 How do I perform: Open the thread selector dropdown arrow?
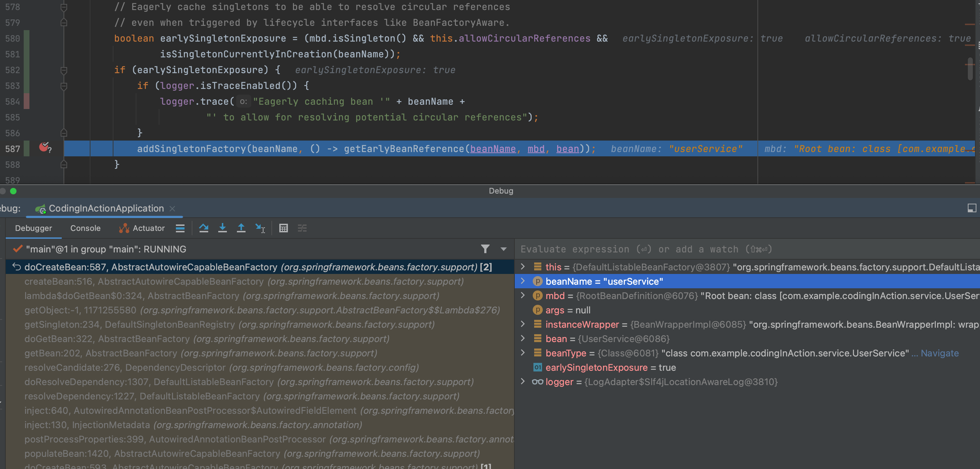tap(503, 249)
